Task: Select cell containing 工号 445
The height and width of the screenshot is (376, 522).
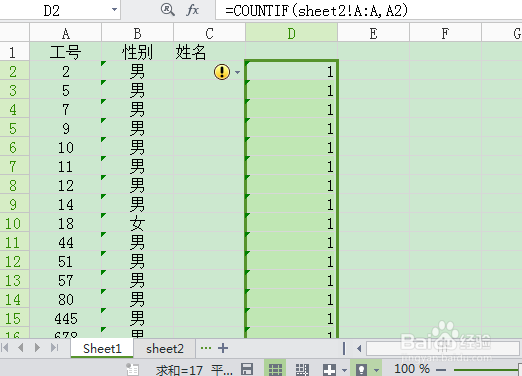Action: [x=66, y=318]
